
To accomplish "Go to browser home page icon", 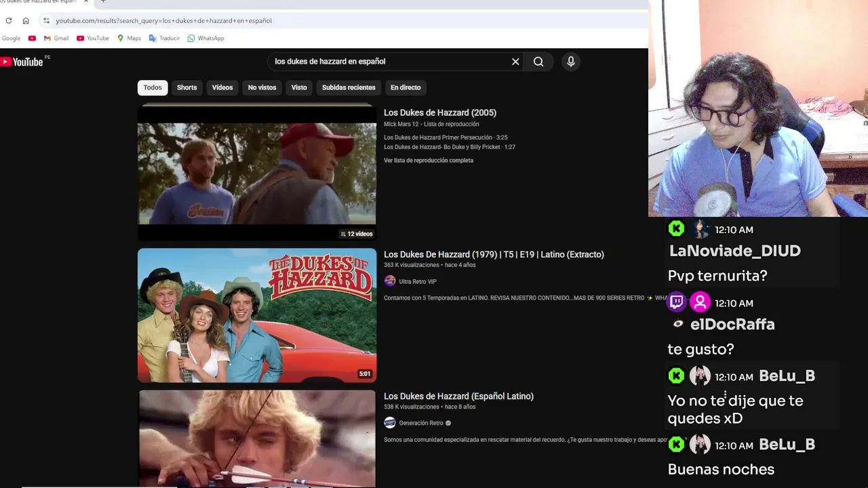I will click(26, 20).
